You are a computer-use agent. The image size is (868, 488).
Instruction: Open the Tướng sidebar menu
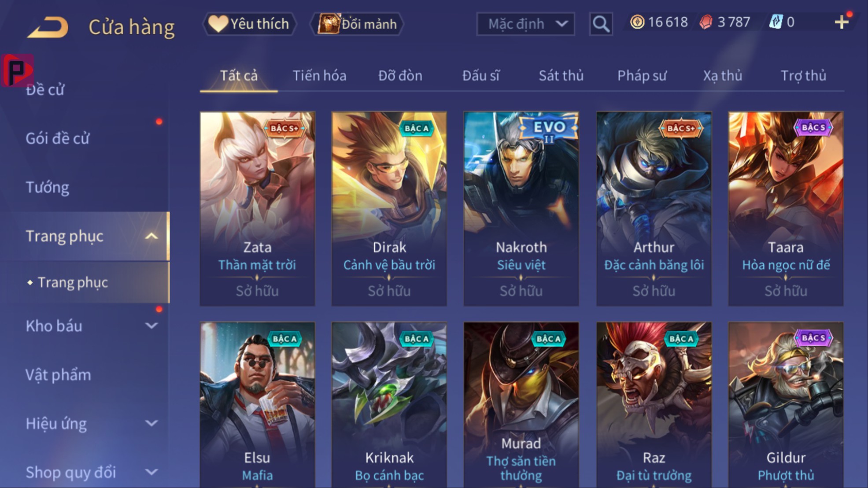pos(48,187)
